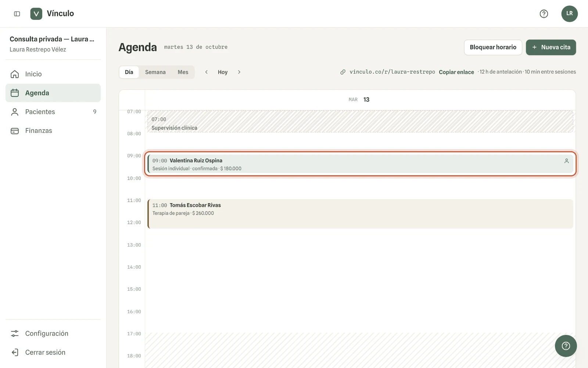
Task: Switch to Semana view
Action: (155, 72)
